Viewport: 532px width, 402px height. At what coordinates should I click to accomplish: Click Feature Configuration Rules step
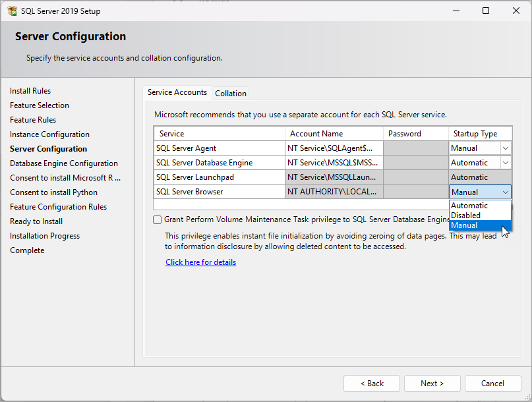[x=59, y=207]
